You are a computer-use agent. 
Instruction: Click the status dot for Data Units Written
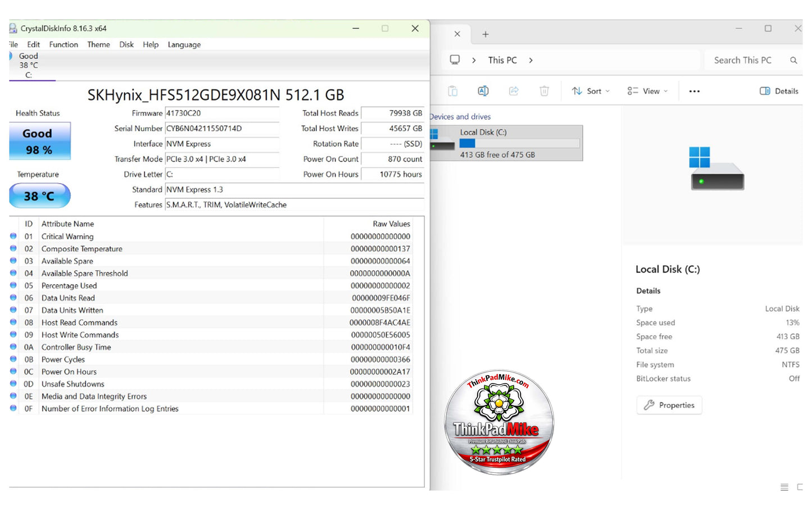point(13,309)
